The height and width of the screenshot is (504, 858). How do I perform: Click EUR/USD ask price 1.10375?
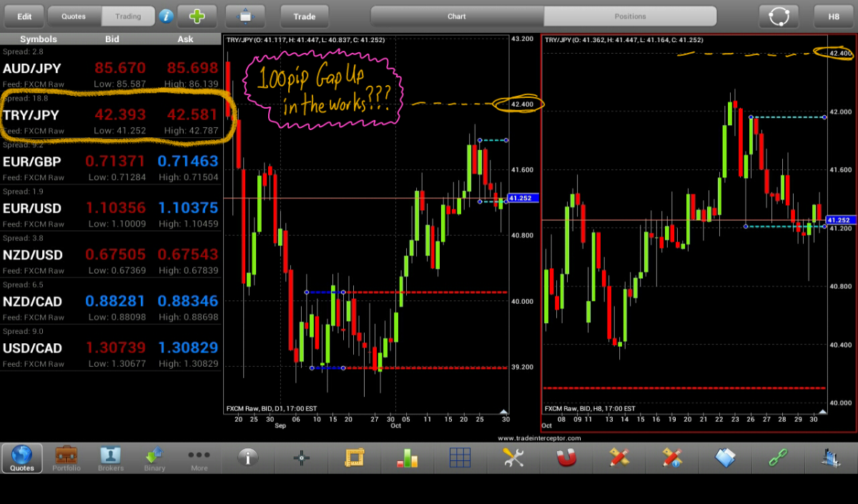click(187, 208)
